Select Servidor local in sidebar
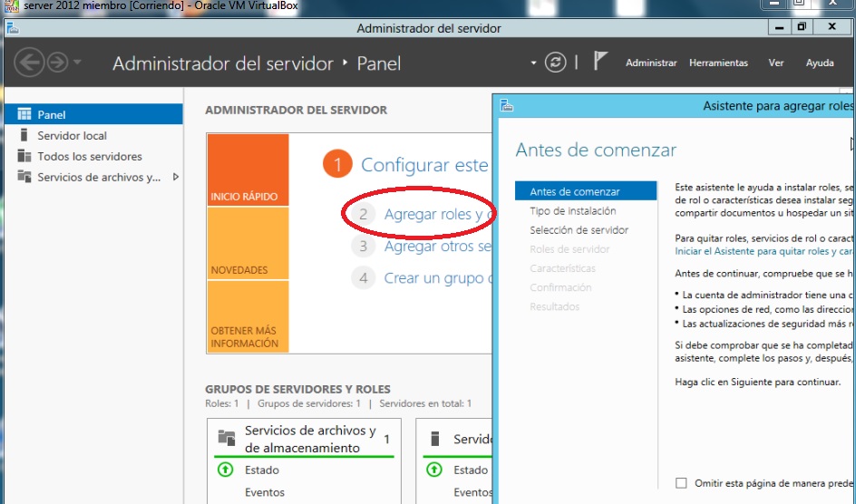The width and height of the screenshot is (856, 504). click(x=72, y=136)
